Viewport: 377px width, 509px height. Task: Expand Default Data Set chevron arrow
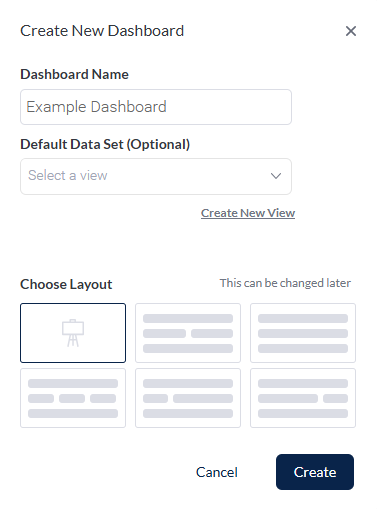276,176
